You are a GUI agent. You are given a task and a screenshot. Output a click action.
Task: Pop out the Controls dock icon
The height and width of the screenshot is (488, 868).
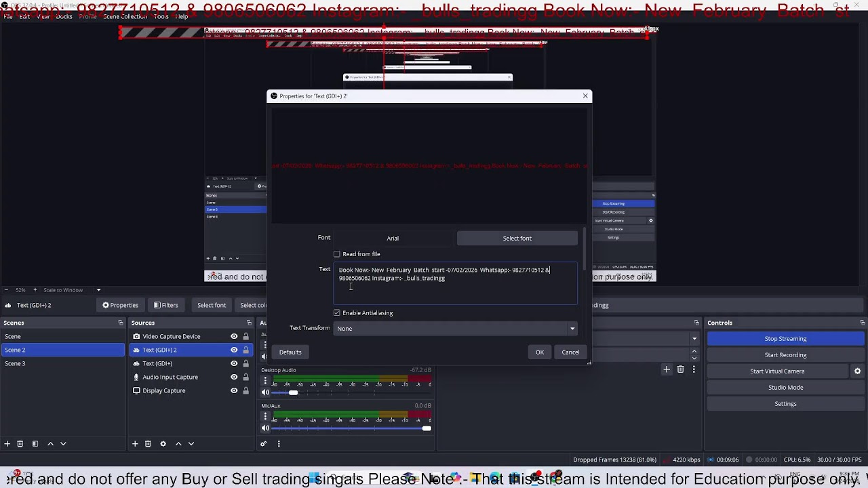click(862, 323)
